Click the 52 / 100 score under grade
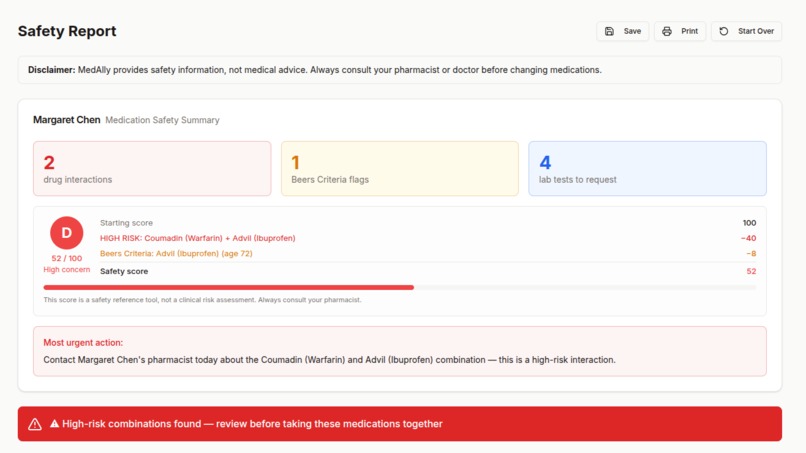This screenshot has height=453, width=806. pos(67,259)
